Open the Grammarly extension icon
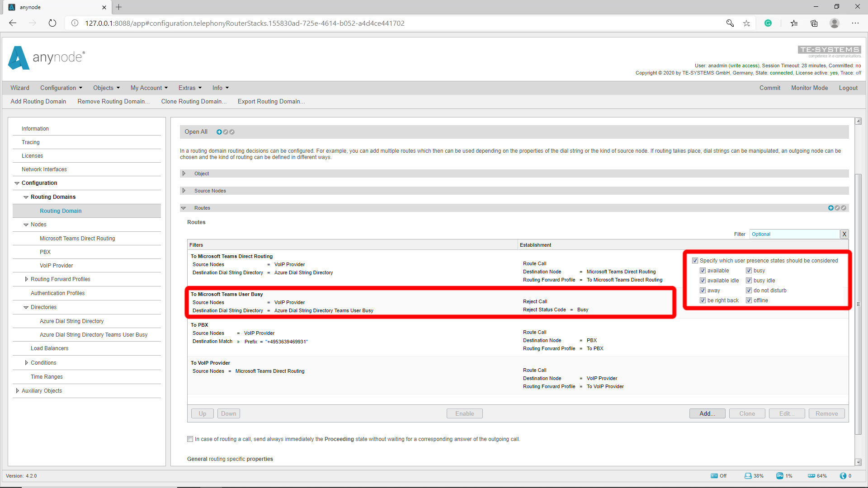 (768, 23)
